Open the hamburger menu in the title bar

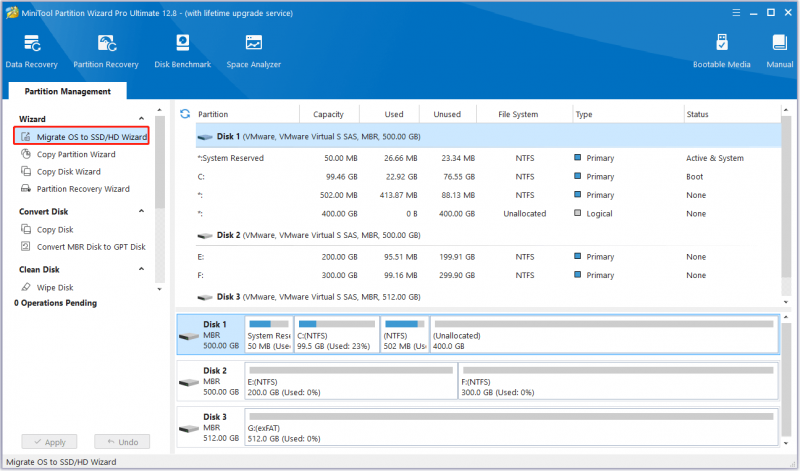tap(736, 13)
